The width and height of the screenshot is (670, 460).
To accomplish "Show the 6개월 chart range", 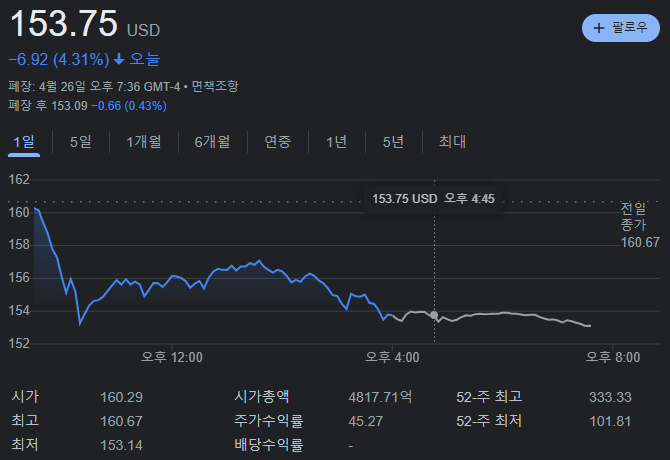I will (212, 142).
